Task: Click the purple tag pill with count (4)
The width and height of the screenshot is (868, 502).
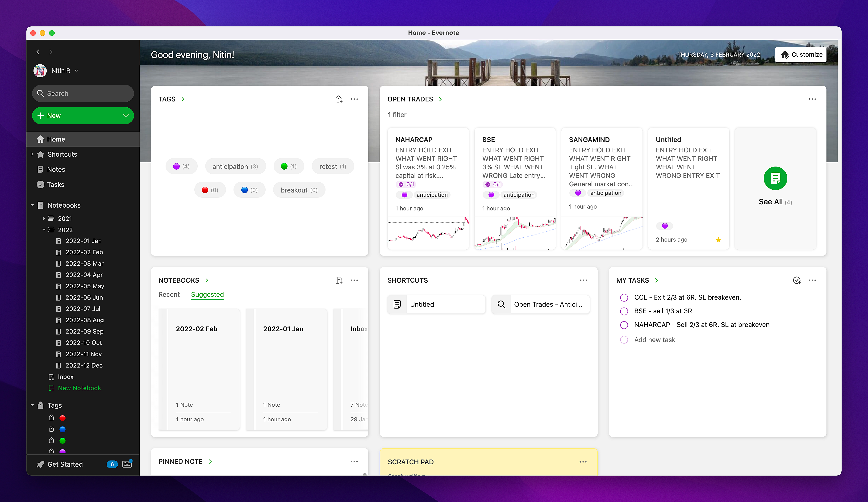Action: tap(182, 166)
